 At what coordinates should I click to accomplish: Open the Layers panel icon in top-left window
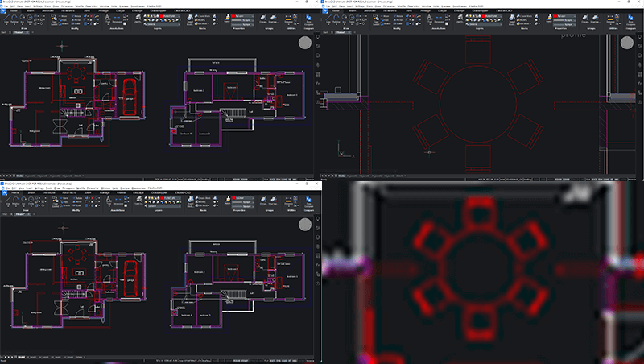click(138, 19)
